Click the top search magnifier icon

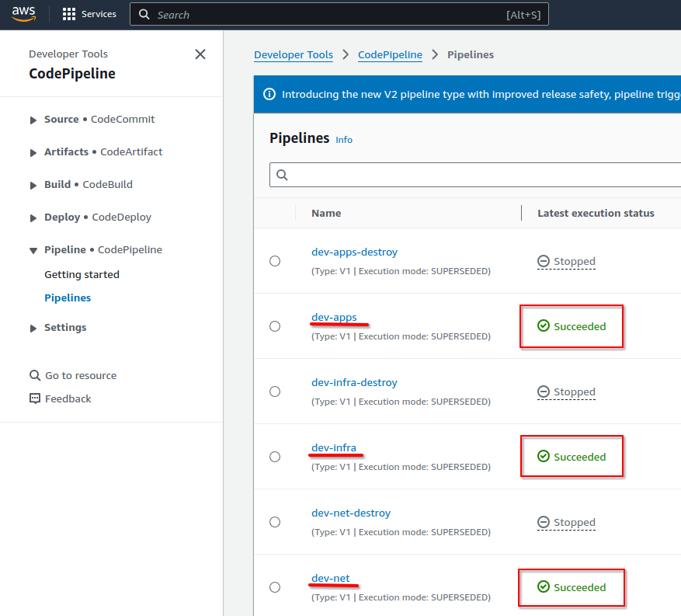coord(144,14)
